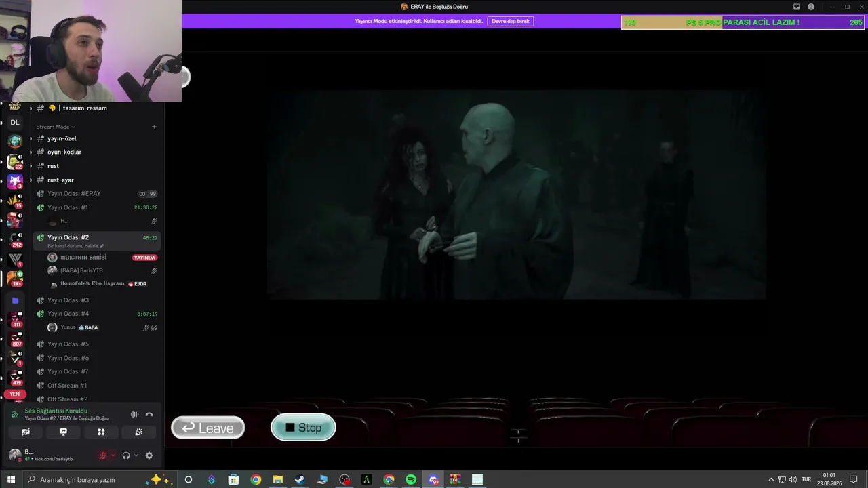Open noise suppression waveform settings
Image resolution: width=868 pixels, height=488 pixels.
[x=134, y=414]
